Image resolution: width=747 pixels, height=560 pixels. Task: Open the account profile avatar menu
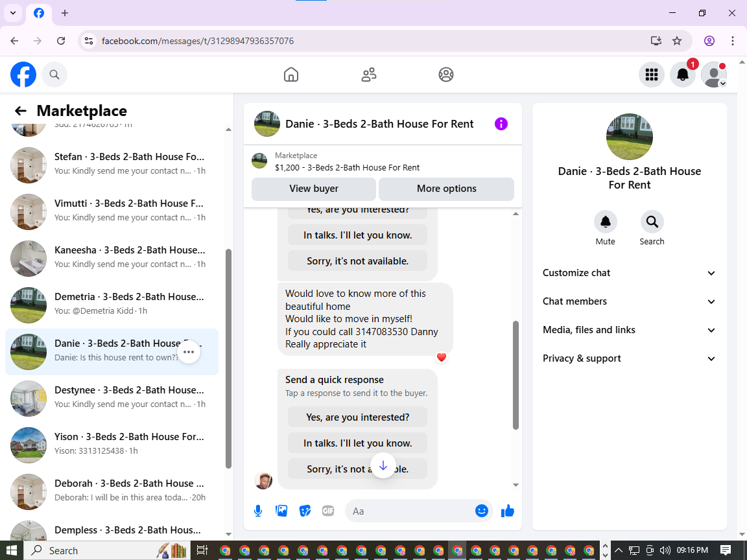pos(714,75)
